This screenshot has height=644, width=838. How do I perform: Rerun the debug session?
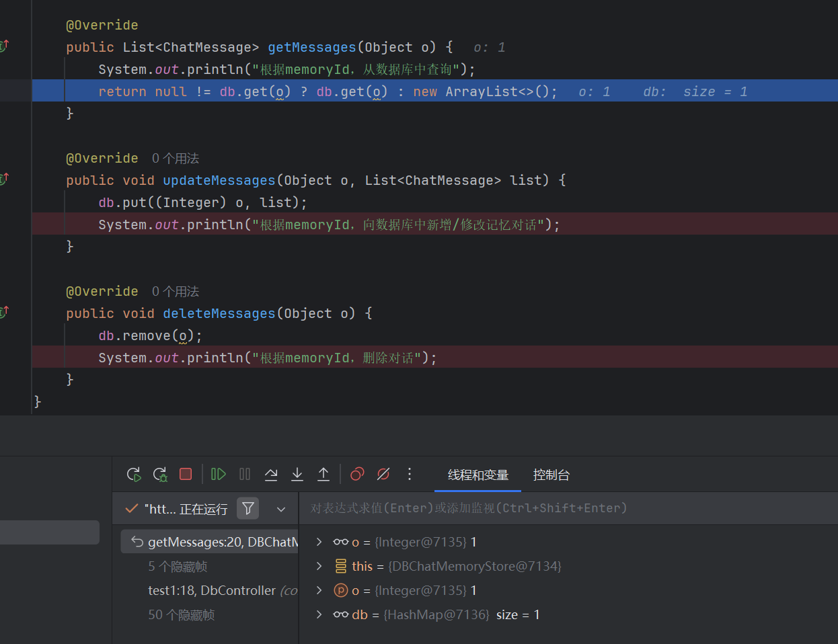click(134, 475)
